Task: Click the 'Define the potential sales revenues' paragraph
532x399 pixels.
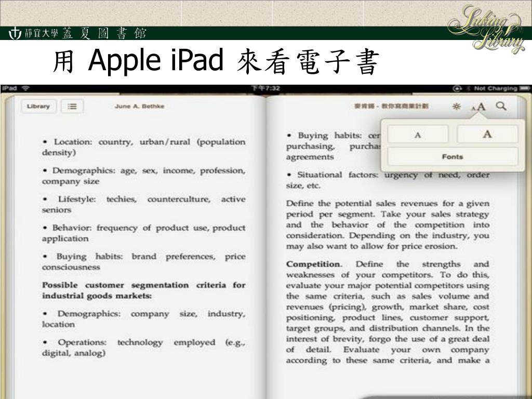Action: (388, 224)
